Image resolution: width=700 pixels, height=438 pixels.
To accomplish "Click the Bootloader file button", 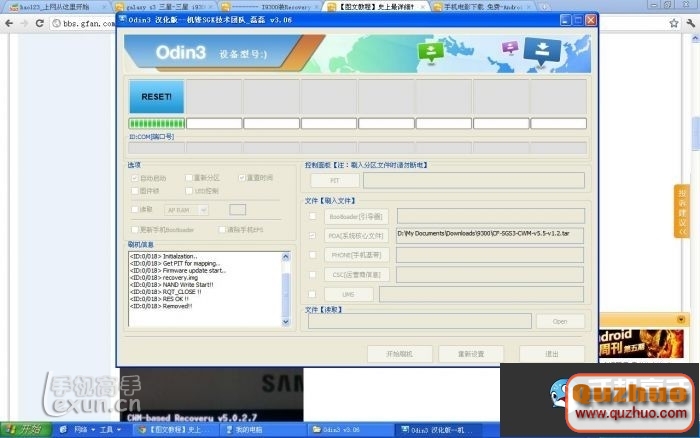I will coord(356,217).
